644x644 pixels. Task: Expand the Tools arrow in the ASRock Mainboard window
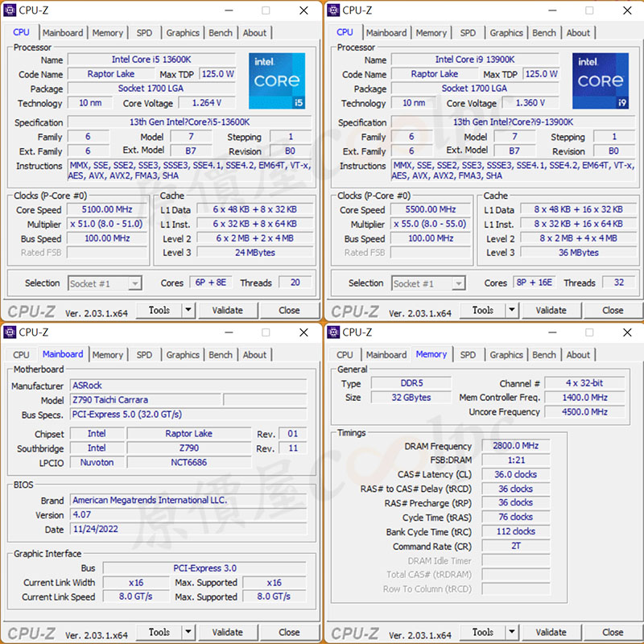pos(188,632)
